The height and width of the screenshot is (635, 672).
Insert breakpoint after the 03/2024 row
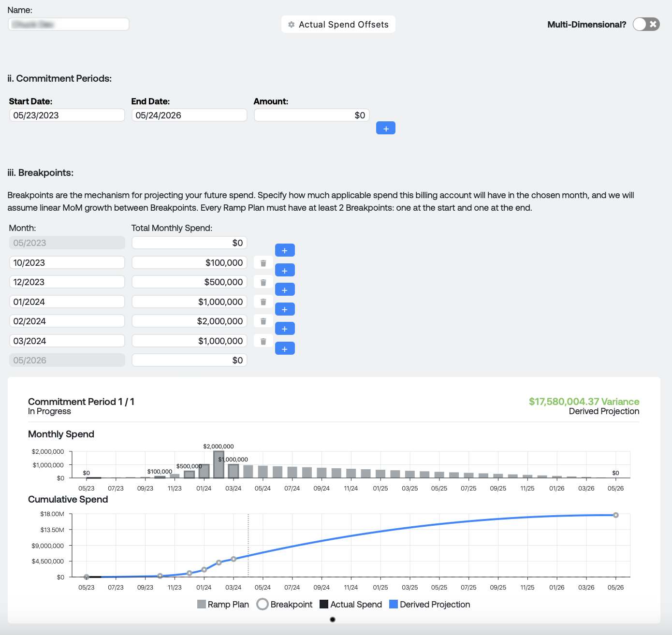(x=285, y=348)
